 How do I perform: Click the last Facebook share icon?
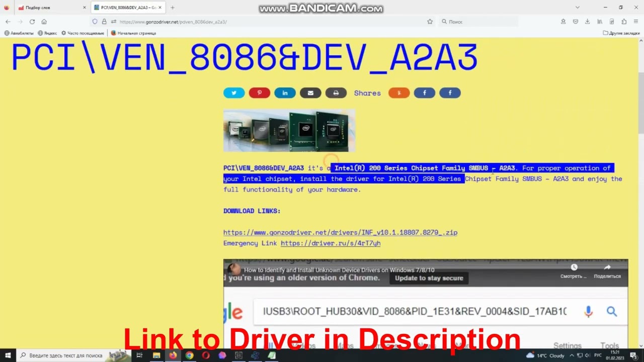[450, 93]
